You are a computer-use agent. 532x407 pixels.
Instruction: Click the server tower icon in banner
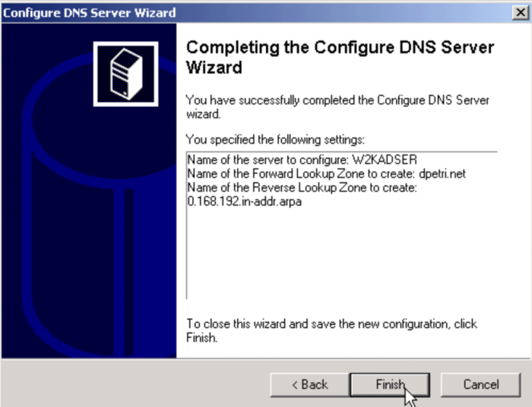(x=126, y=74)
